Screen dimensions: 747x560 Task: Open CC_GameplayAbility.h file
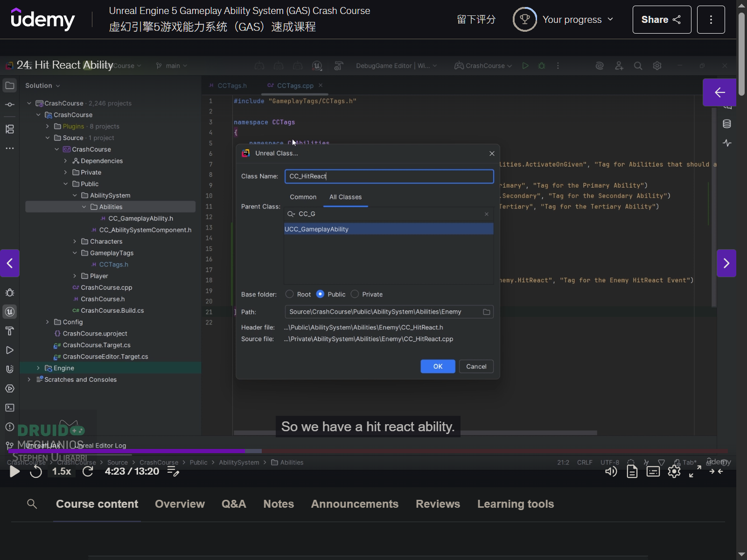coord(140,218)
